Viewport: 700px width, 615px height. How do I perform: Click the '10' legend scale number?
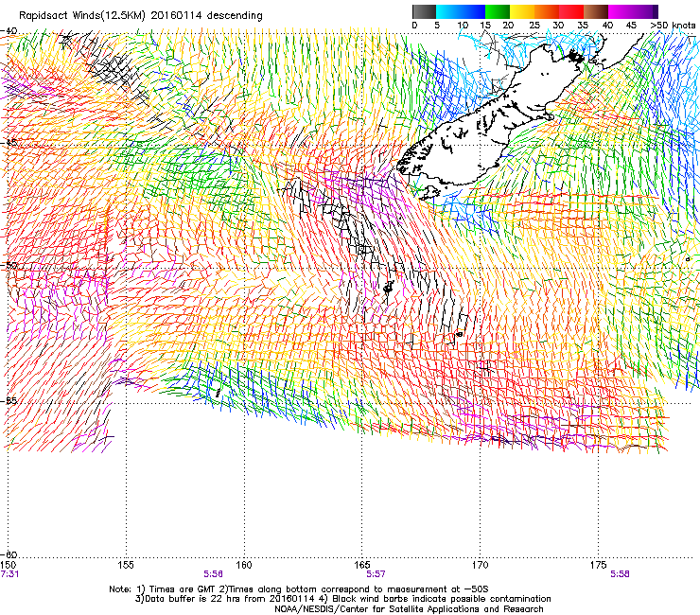[x=463, y=26]
